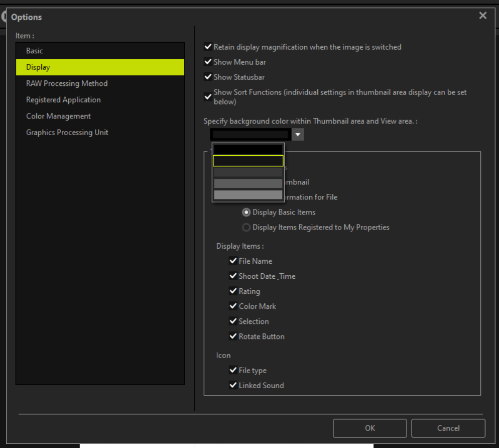The width and height of the screenshot is (499, 448).
Task: Toggle Retain display magnification checkbox
Action: tap(208, 47)
